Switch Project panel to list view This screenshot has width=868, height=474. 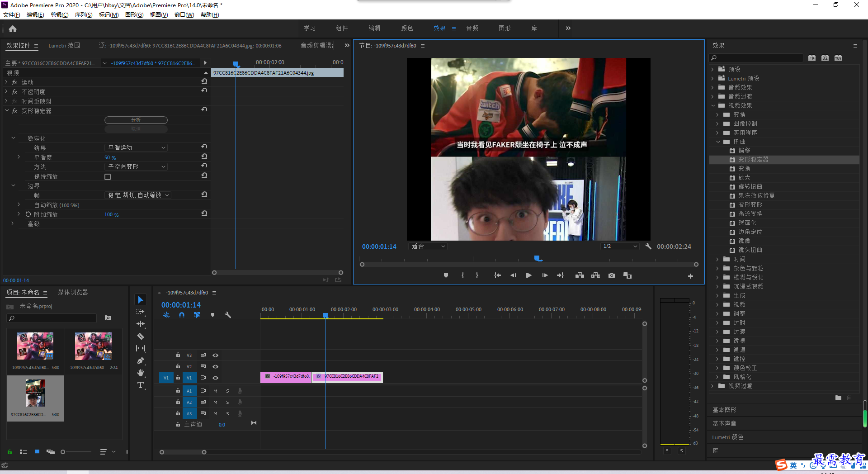[24, 452]
